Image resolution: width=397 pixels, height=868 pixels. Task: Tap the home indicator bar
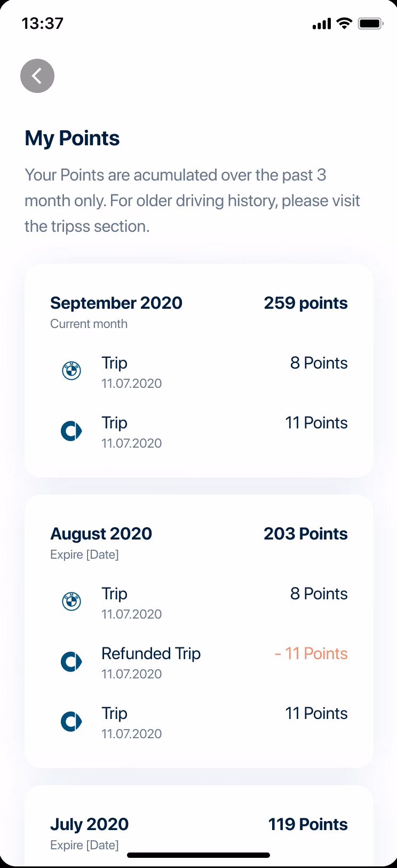198,855
